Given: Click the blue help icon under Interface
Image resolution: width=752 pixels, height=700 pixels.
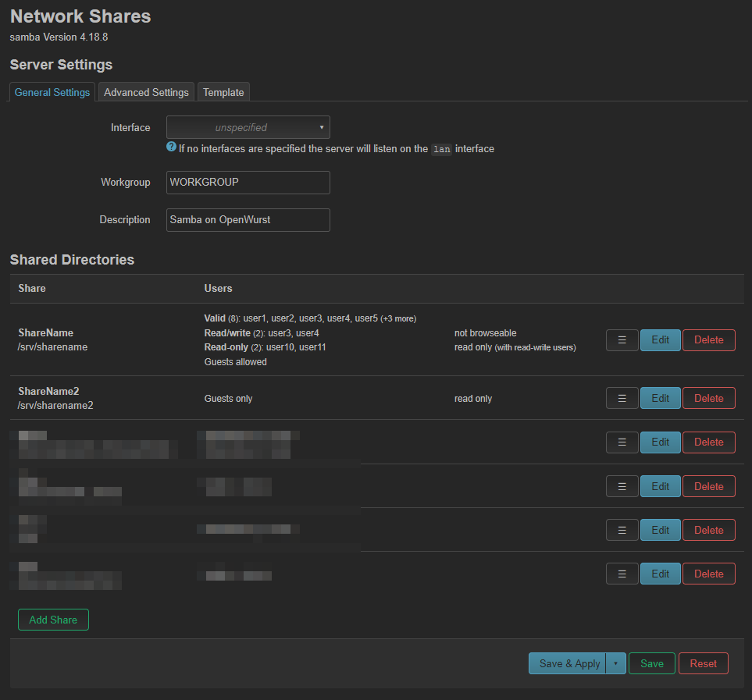Looking at the screenshot, I should point(171,147).
